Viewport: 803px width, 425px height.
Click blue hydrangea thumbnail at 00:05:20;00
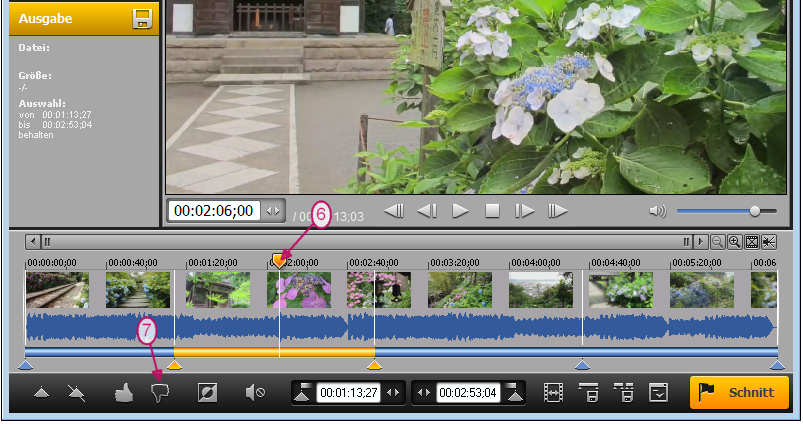click(x=702, y=290)
